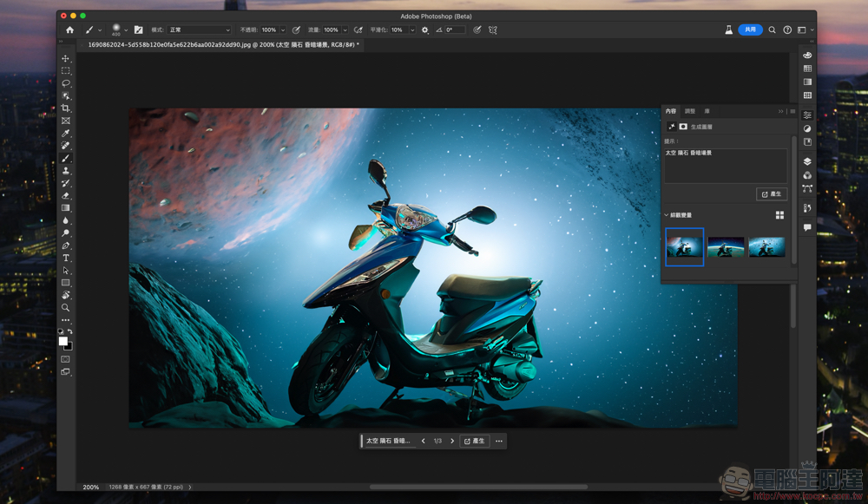Viewport: 868px width, 504px height.
Task: Select the Move tool
Action: coord(66,59)
